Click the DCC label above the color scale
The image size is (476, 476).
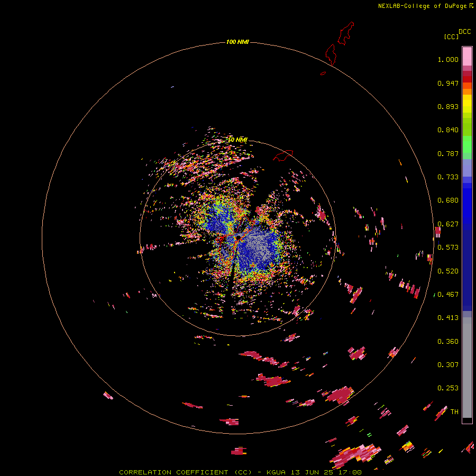pos(464,32)
